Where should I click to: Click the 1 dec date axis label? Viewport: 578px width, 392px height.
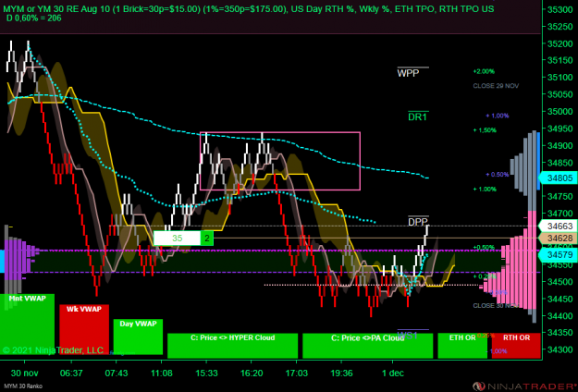coord(393,373)
